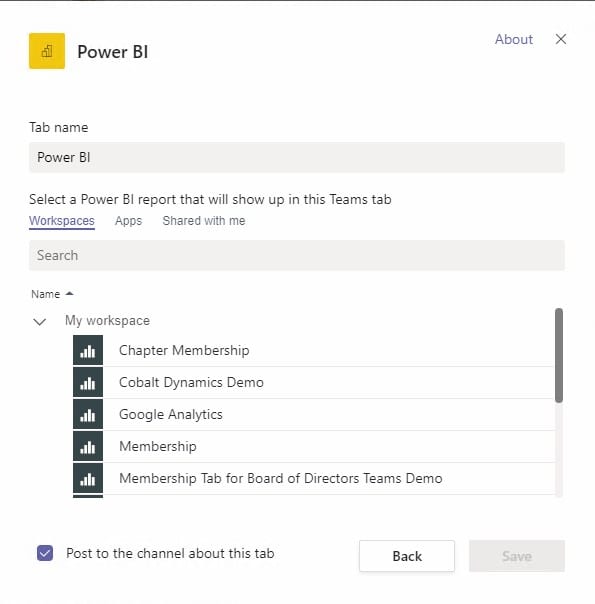Uncheck Post to the channel checkbox

[45, 553]
